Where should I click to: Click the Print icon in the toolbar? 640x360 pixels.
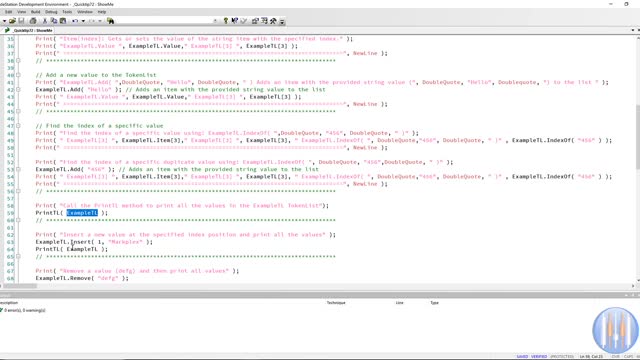tap(33, 21)
